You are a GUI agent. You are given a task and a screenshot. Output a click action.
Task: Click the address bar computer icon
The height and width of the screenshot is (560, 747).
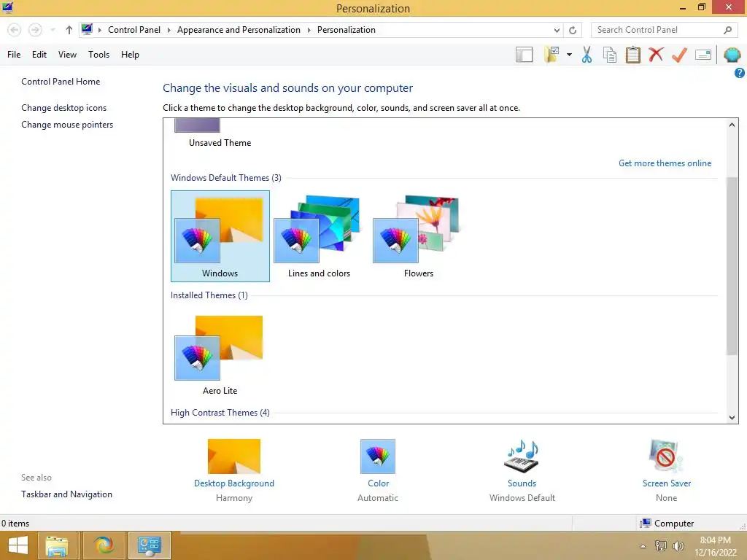[x=87, y=29]
